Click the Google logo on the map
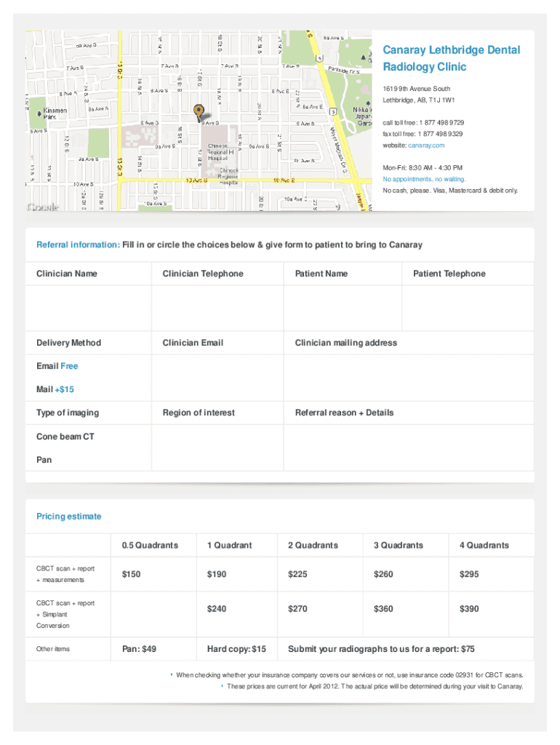 43,207
